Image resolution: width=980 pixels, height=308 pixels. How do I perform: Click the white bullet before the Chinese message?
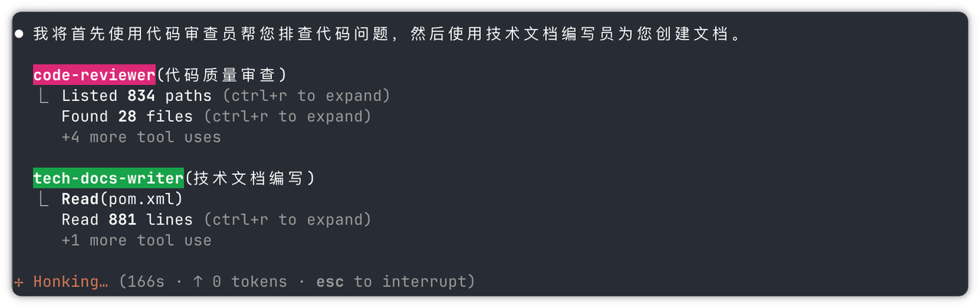pos(19,35)
